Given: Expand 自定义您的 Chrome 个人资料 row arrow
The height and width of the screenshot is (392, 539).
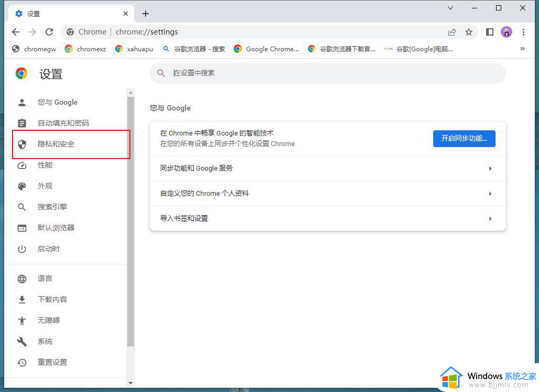Looking at the screenshot, I should (x=490, y=194).
